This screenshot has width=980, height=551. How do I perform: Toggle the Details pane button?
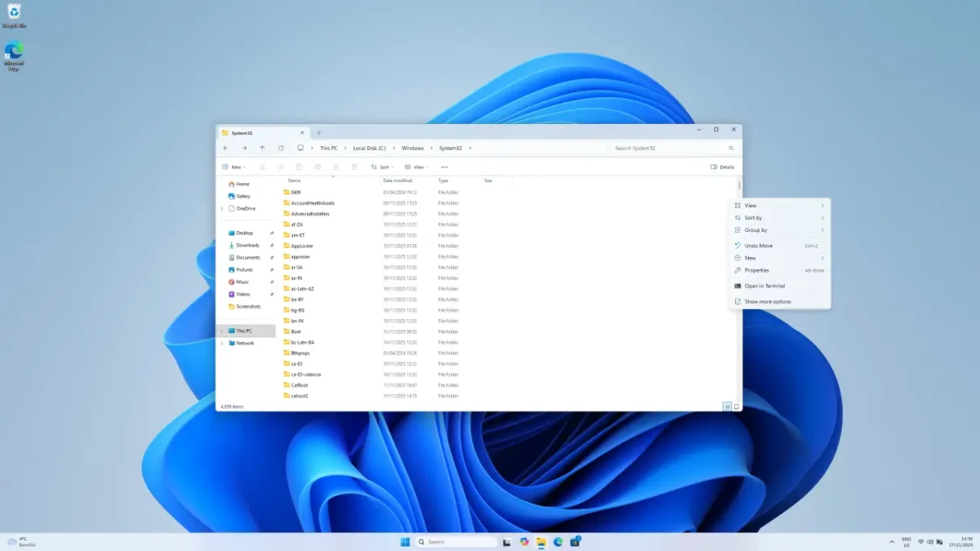click(723, 167)
